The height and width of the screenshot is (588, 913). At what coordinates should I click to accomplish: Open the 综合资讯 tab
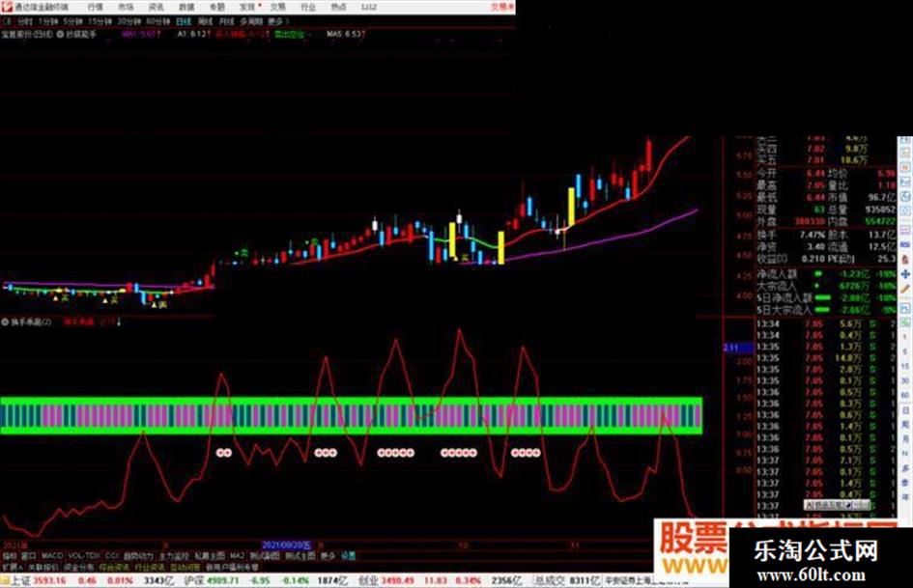(114, 567)
